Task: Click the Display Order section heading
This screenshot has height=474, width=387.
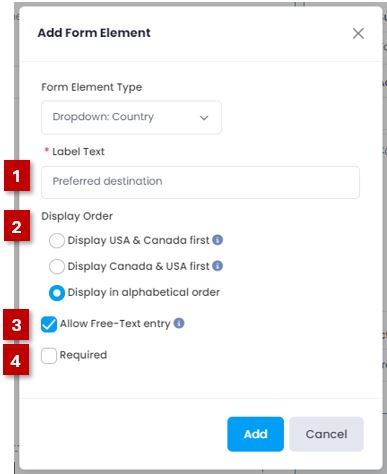Action: point(77,216)
